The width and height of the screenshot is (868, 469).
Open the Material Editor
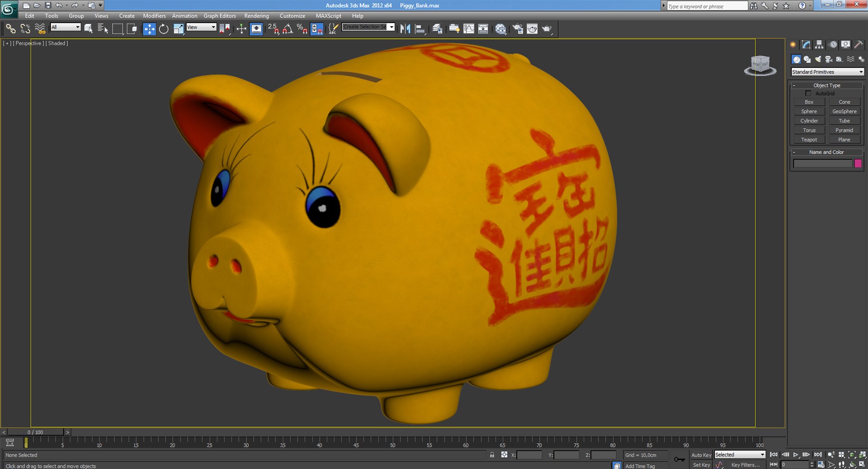[500, 29]
